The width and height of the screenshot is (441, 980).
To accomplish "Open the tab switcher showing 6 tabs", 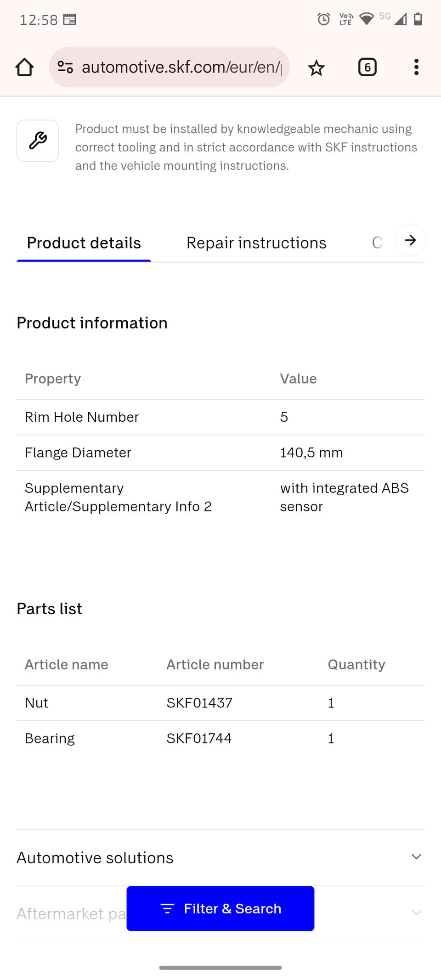I will [x=367, y=67].
